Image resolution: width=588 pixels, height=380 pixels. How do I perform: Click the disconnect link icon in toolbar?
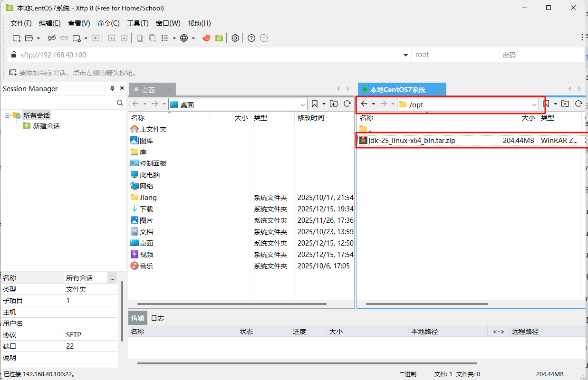pos(52,38)
